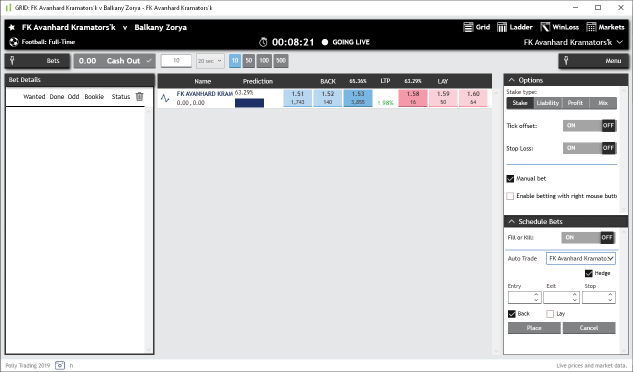Choose the 50 stake preset button
The width and height of the screenshot is (633, 372).
pyautogui.click(x=249, y=61)
